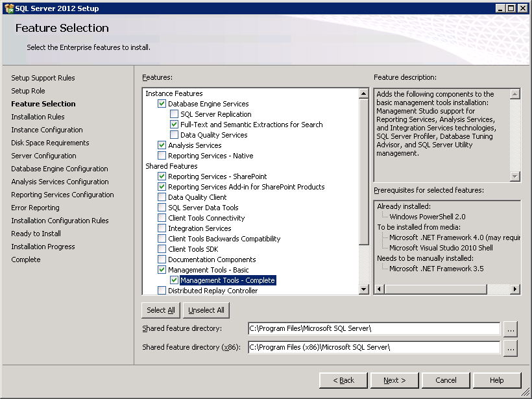Click Feature description scroll up arrow
The height and width of the screenshot is (399, 532).
(x=515, y=94)
